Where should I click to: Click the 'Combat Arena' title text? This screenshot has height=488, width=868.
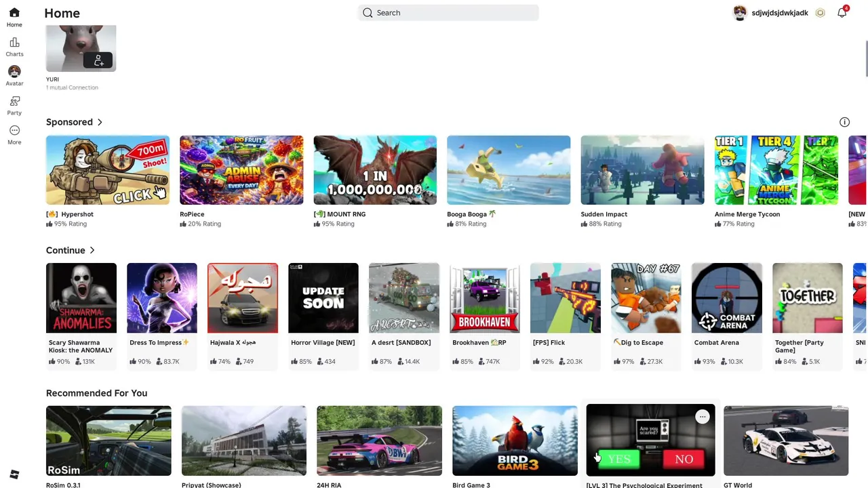click(x=717, y=343)
